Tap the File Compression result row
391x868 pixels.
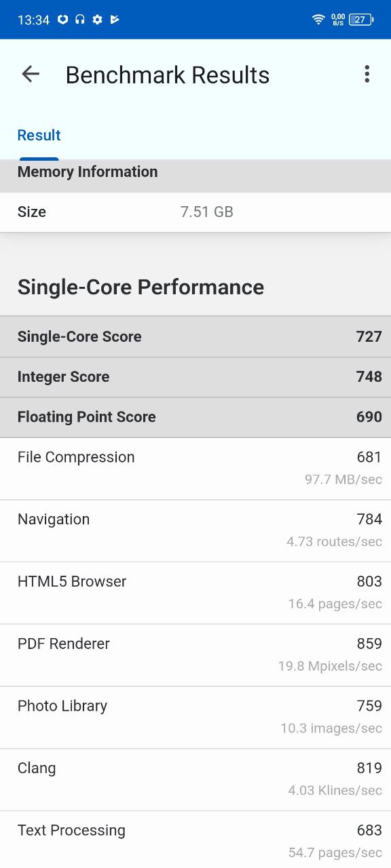click(195, 469)
